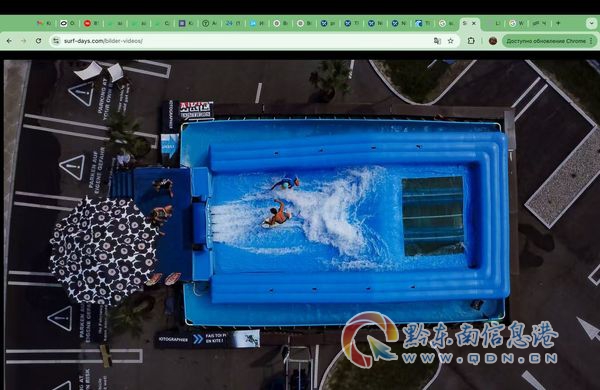Open site information icon in address bar
The width and height of the screenshot is (600, 390).
pyautogui.click(x=56, y=41)
